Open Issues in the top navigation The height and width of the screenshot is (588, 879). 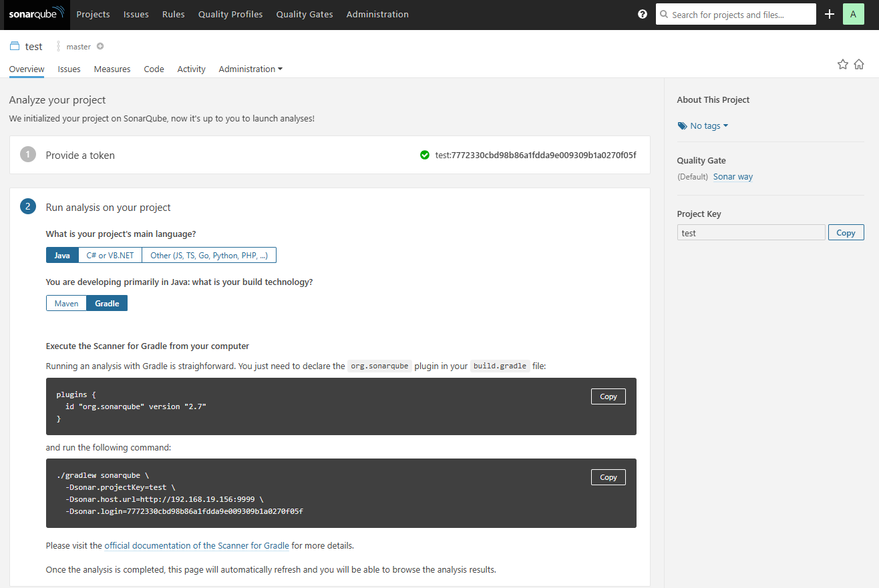pyautogui.click(x=136, y=14)
